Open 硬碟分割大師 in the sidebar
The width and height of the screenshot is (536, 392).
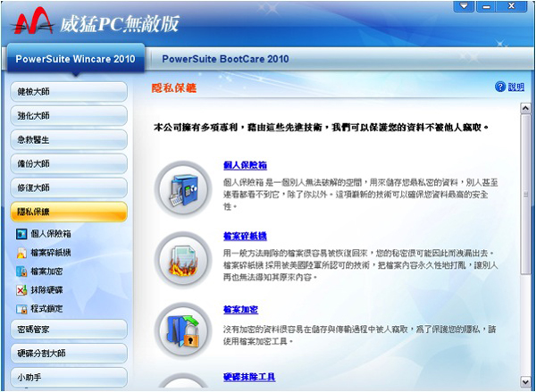[x=69, y=353]
